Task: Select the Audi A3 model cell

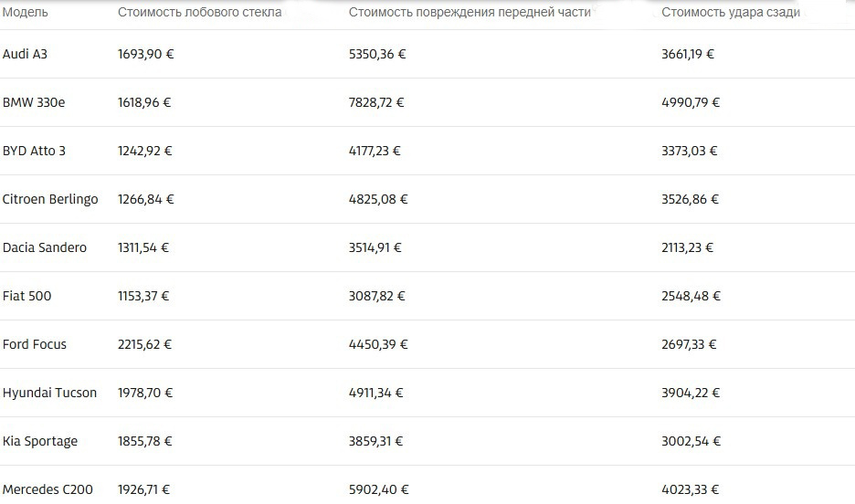Action: [x=26, y=54]
